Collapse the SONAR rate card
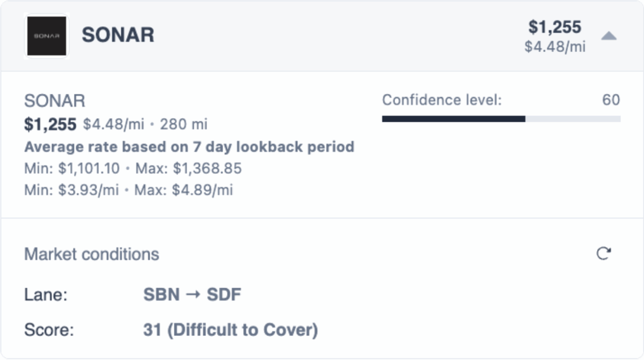The width and height of the screenshot is (644, 360). point(609,36)
